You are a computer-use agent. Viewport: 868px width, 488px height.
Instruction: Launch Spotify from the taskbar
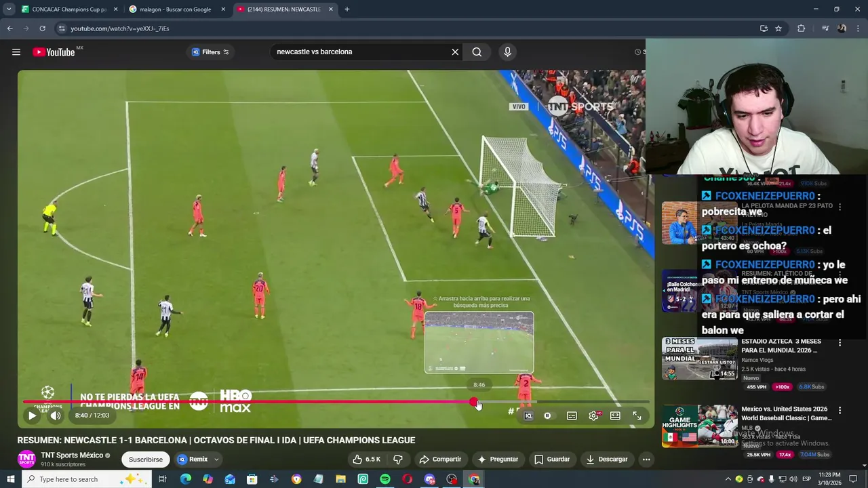pyautogui.click(x=385, y=479)
